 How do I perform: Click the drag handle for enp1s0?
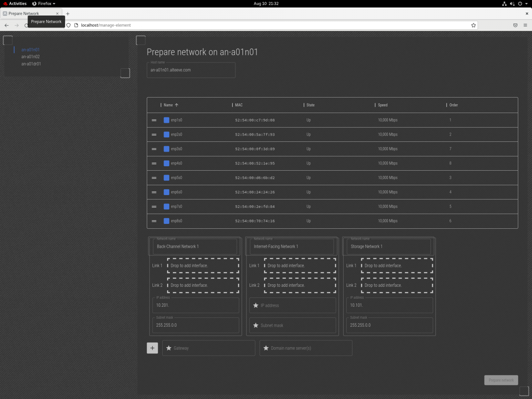point(154,120)
